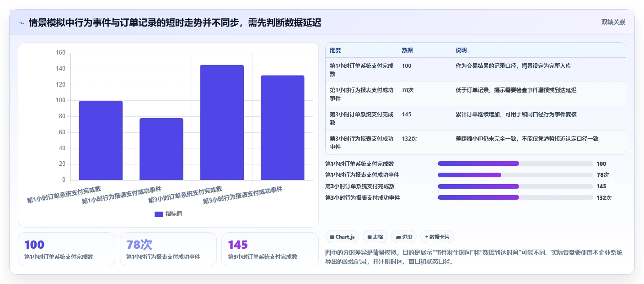Click the bar for 第3小时行为报表支付成功事件 in chart

pyautogui.click(x=282, y=128)
